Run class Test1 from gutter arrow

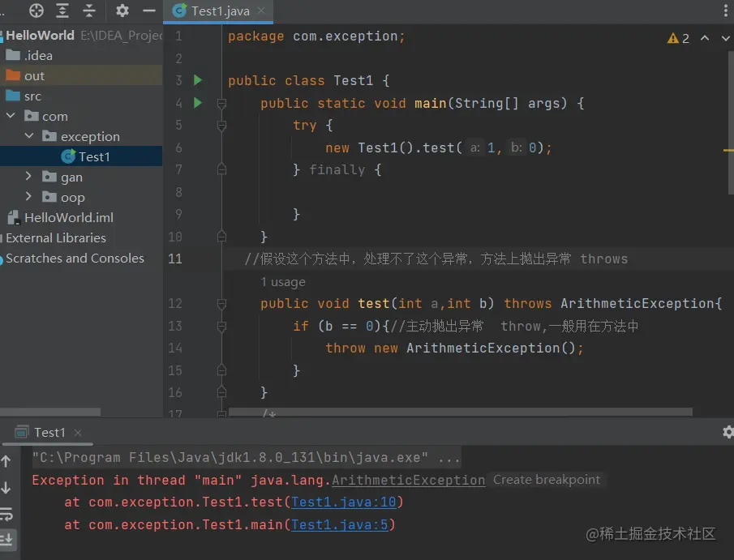[x=198, y=80]
